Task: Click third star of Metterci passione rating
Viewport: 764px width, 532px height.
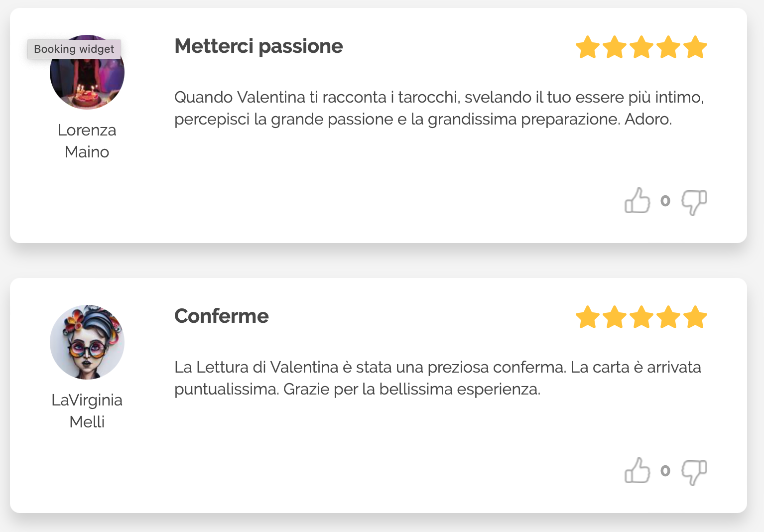Action: point(641,47)
